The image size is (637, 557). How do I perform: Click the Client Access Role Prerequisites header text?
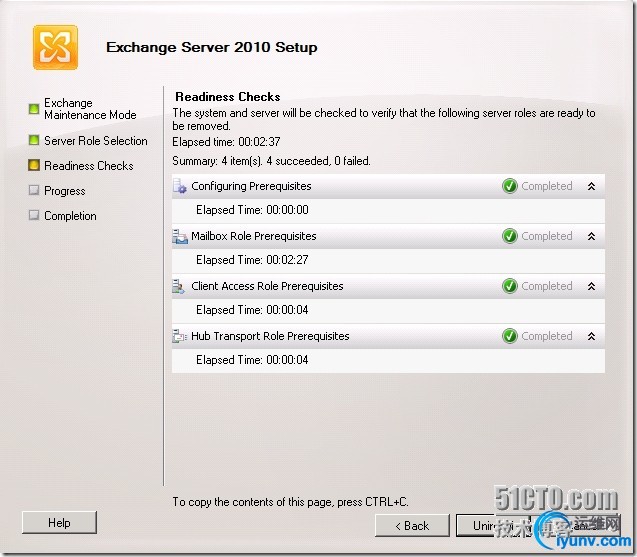pyautogui.click(x=267, y=286)
